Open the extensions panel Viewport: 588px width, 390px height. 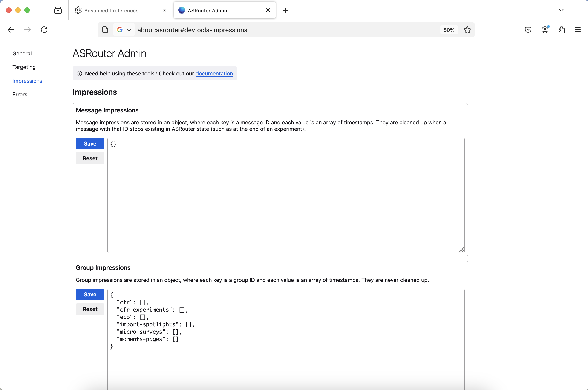561,30
